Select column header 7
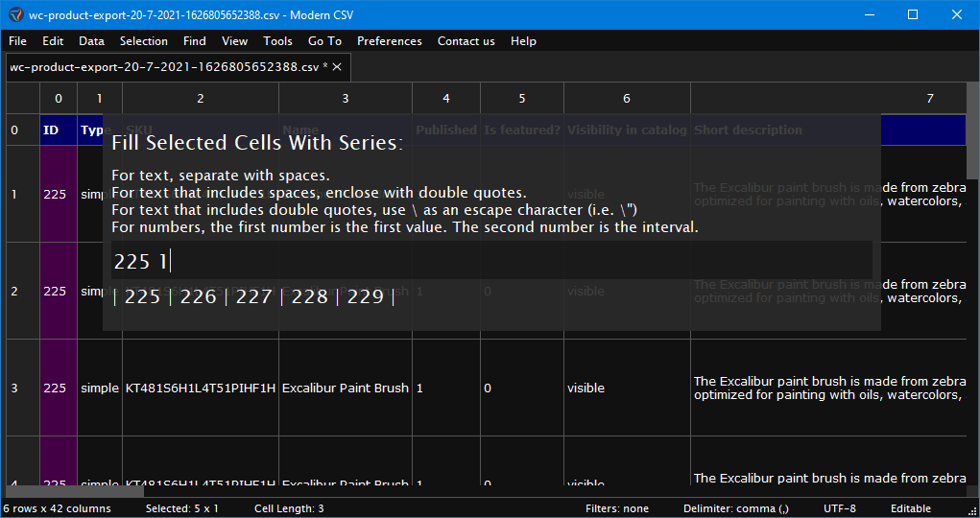 tap(828, 98)
